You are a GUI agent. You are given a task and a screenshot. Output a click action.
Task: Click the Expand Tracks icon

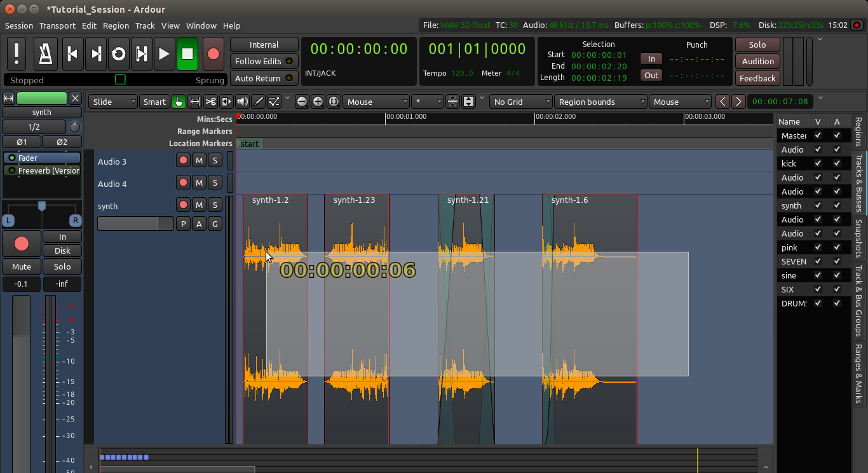coord(468,102)
